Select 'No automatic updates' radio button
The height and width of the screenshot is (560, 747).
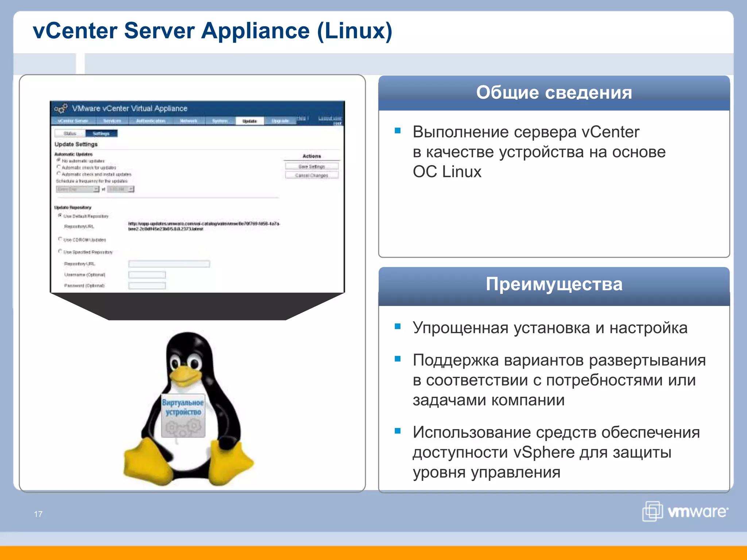pos(58,160)
